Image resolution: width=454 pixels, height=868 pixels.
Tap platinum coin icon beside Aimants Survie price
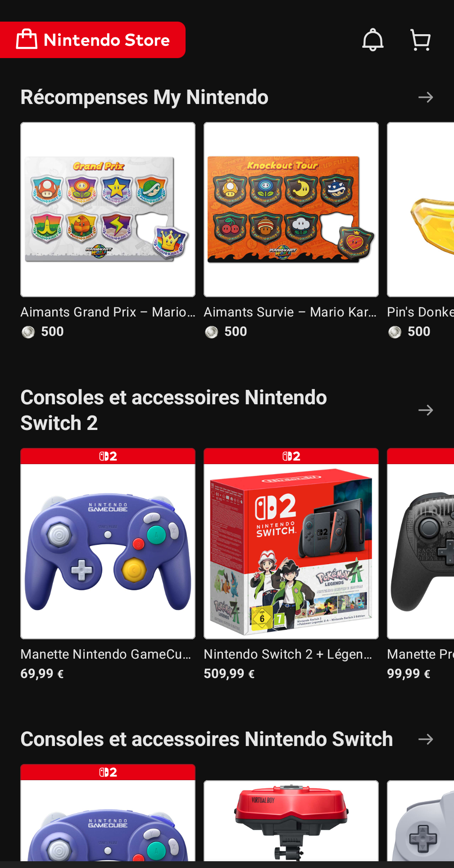212,332
